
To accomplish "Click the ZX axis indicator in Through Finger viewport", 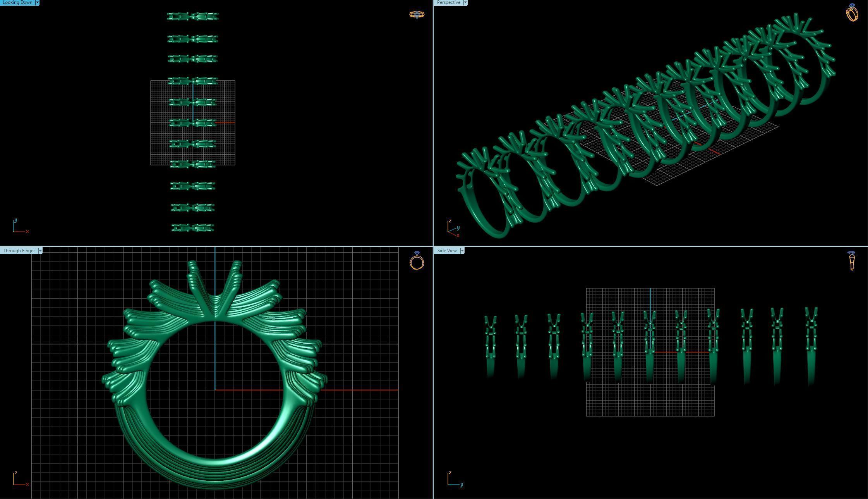I will click(x=19, y=479).
